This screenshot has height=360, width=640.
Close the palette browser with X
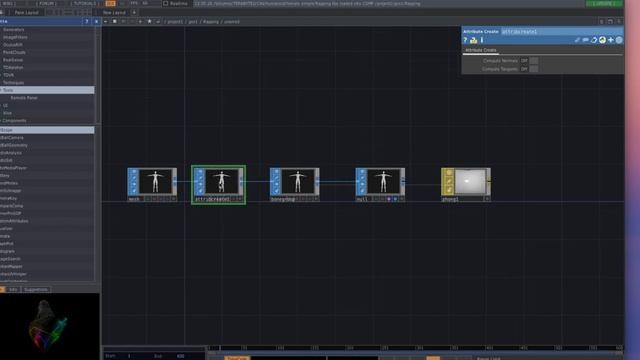click(x=96, y=21)
